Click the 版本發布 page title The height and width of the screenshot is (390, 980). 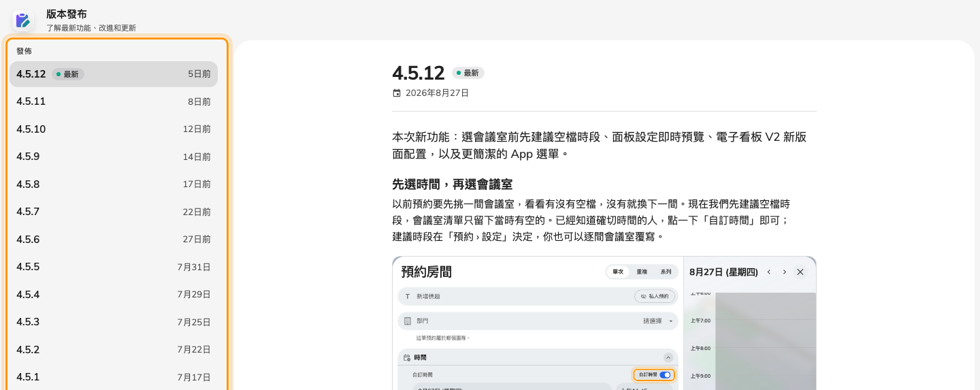click(67, 14)
